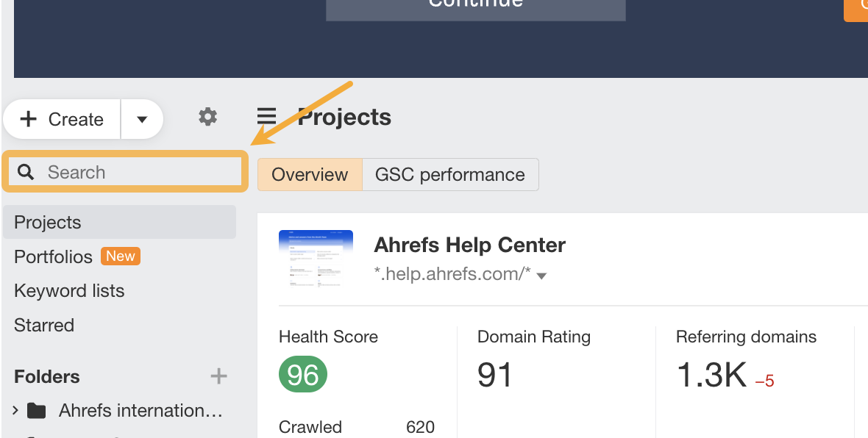Open Keyword lists in the sidebar

69,291
